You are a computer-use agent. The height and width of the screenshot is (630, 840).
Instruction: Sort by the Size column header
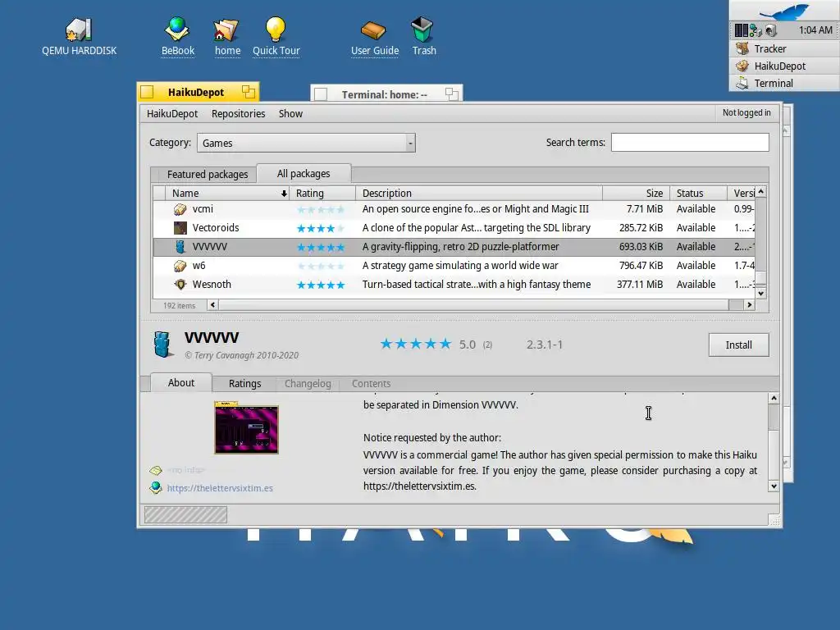coord(636,194)
